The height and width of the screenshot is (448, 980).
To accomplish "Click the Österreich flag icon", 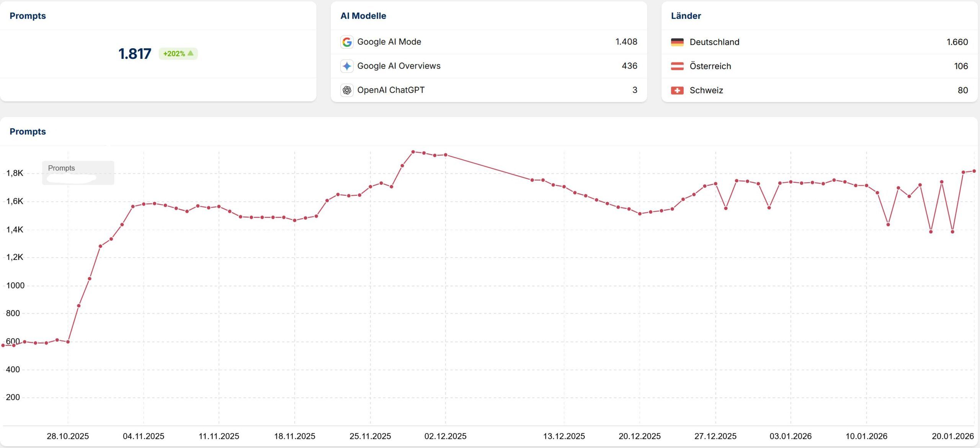I will (677, 66).
